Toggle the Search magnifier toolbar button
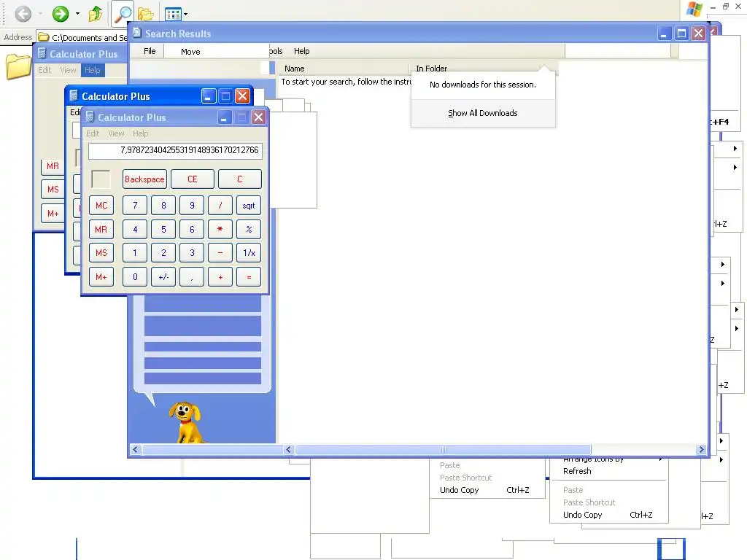This screenshot has height=560, width=747. coord(123,14)
